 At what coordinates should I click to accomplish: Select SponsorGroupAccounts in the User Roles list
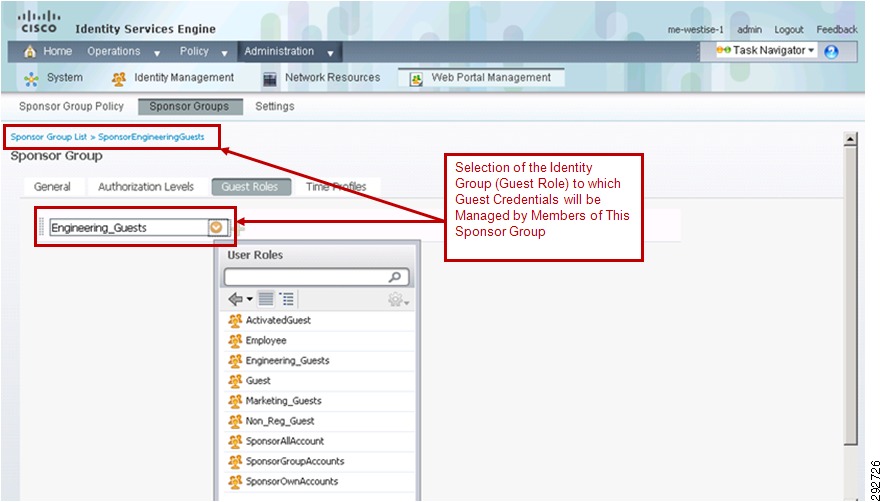click(320, 462)
